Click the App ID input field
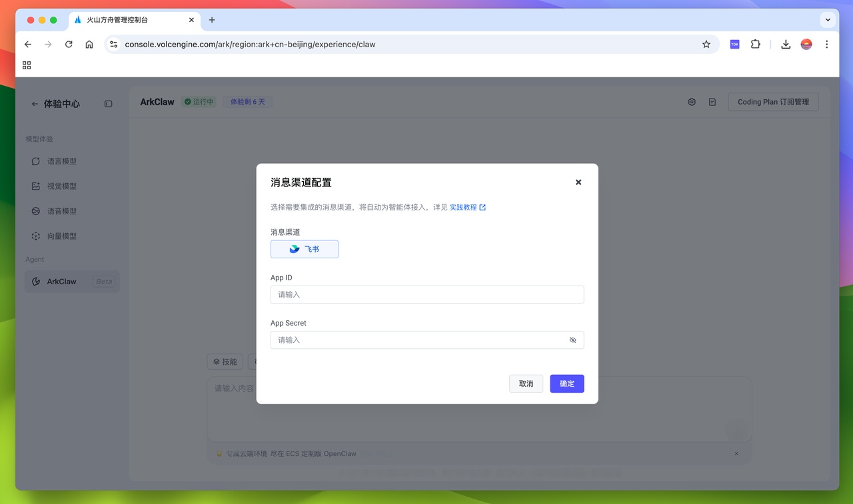Image resolution: width=853 pixels, height=504 pixels. [426, 294]
